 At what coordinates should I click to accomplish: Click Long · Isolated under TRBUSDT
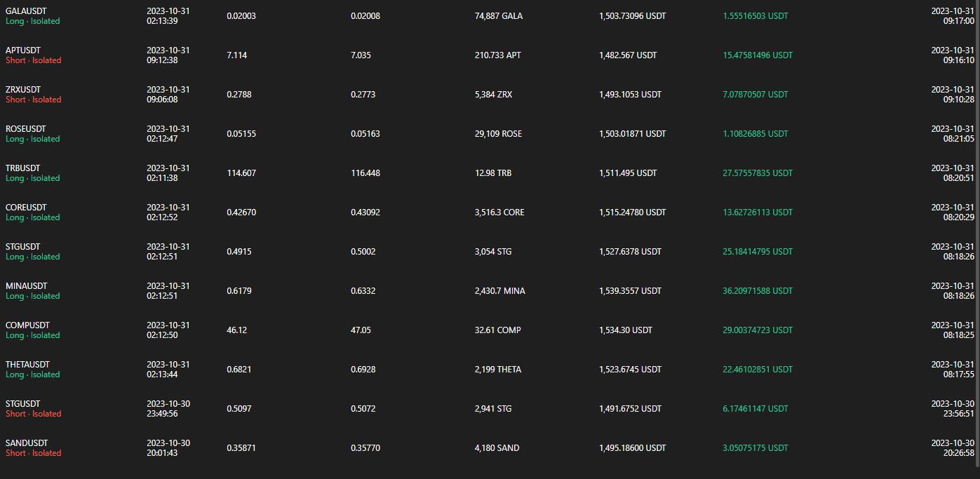click(x=33, y=178)
